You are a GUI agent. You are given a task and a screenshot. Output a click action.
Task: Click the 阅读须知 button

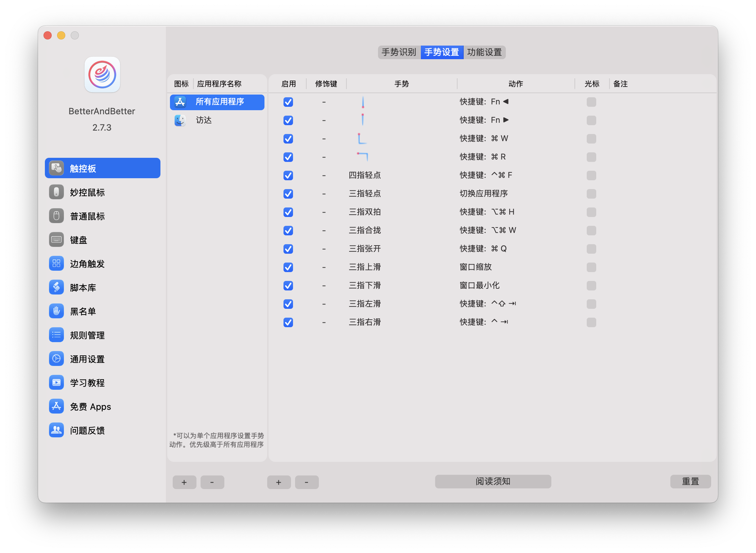point(493,482)
